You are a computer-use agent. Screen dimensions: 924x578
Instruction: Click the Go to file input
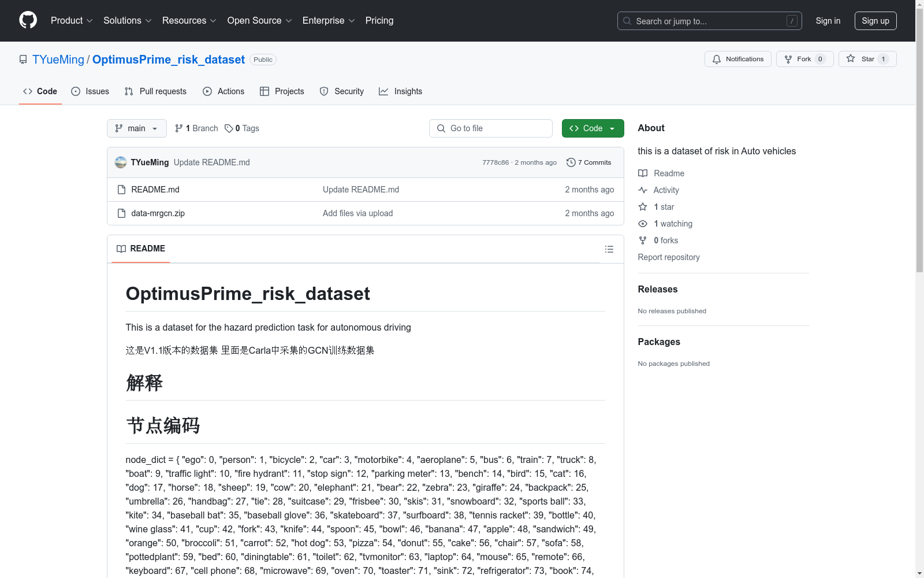click(491, 128)
